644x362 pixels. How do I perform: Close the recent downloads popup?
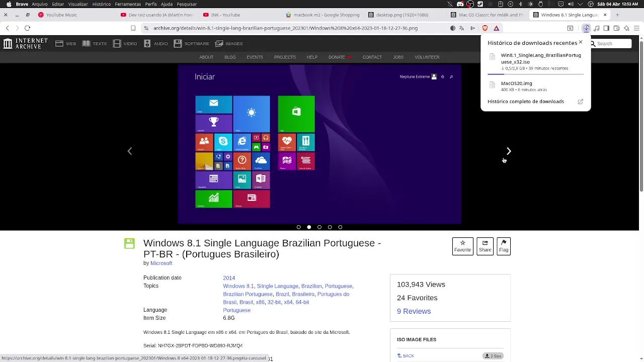581,42
